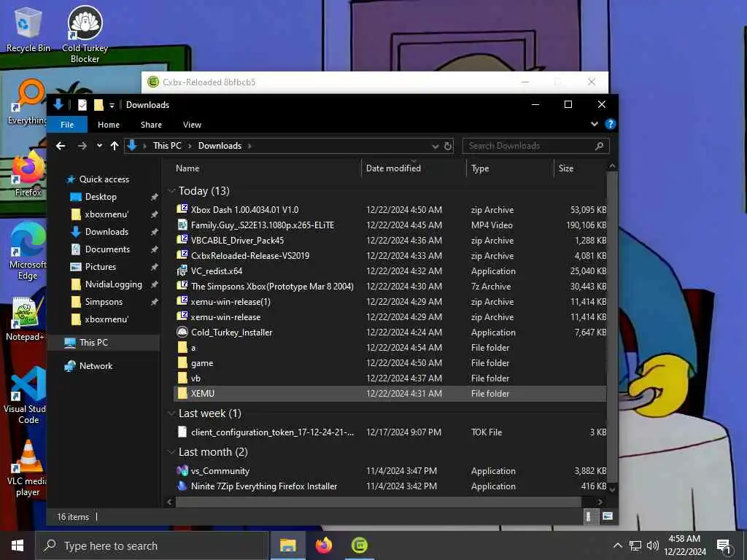Open pinned Simpsons folder in sidebar
747x560 pixels.
click(104, 302)
